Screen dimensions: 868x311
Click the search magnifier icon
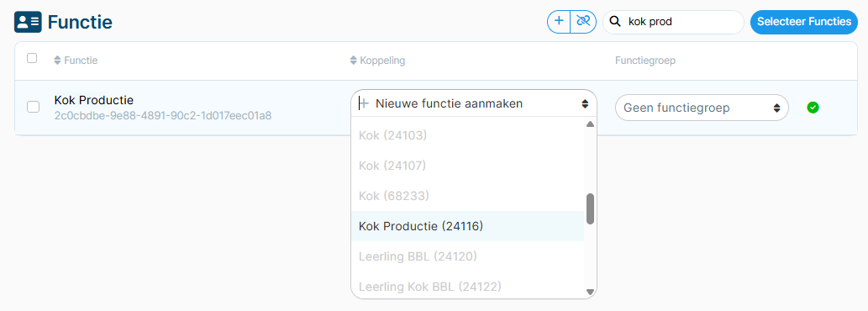click(614, 22)
